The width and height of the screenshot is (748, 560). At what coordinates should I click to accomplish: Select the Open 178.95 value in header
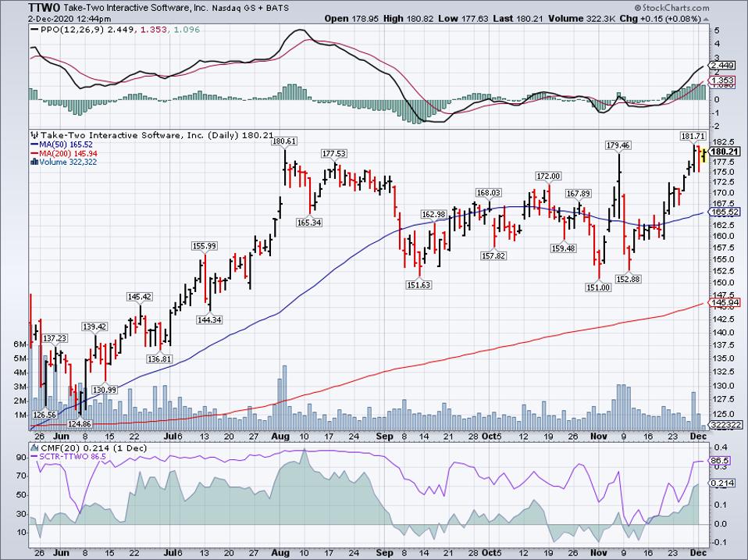(x=352, y=19)
